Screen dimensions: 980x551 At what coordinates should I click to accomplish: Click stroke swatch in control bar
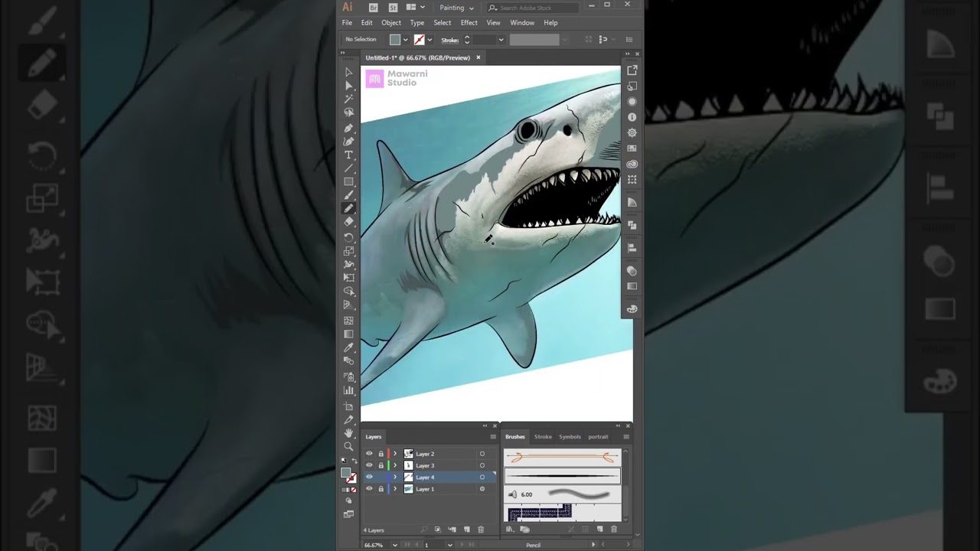(x=419, y=40)
